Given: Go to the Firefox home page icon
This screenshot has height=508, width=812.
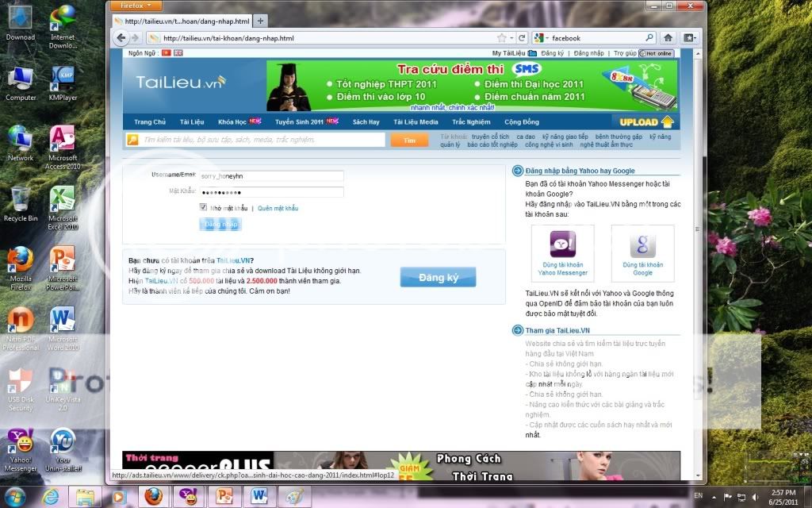Looking at the screenshot, I should 668,38.
